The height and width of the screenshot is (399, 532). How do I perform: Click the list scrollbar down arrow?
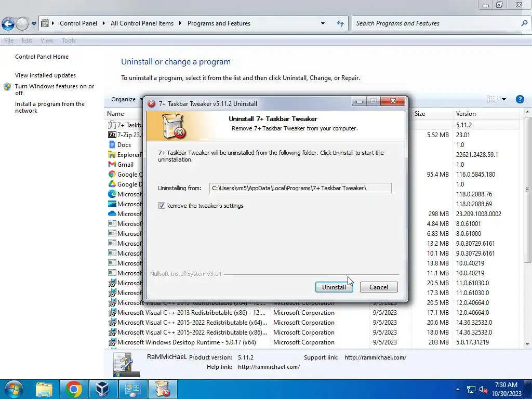click(527, 344)
